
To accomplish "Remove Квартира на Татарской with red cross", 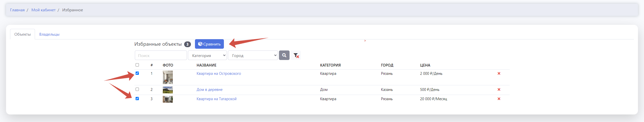I will point(499,99).
